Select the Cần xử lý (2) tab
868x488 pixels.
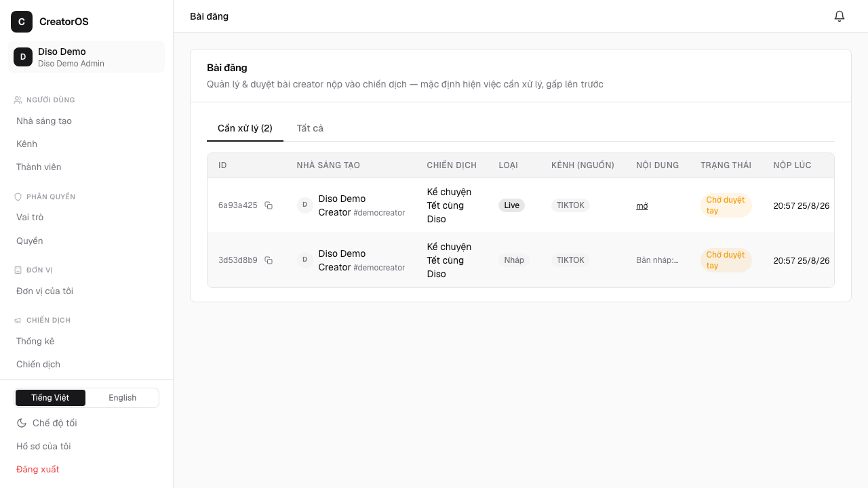[245, 128]
